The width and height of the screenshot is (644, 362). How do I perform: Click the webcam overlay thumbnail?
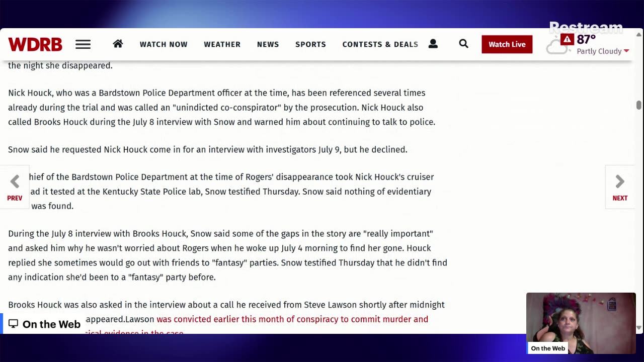(581, 323)
